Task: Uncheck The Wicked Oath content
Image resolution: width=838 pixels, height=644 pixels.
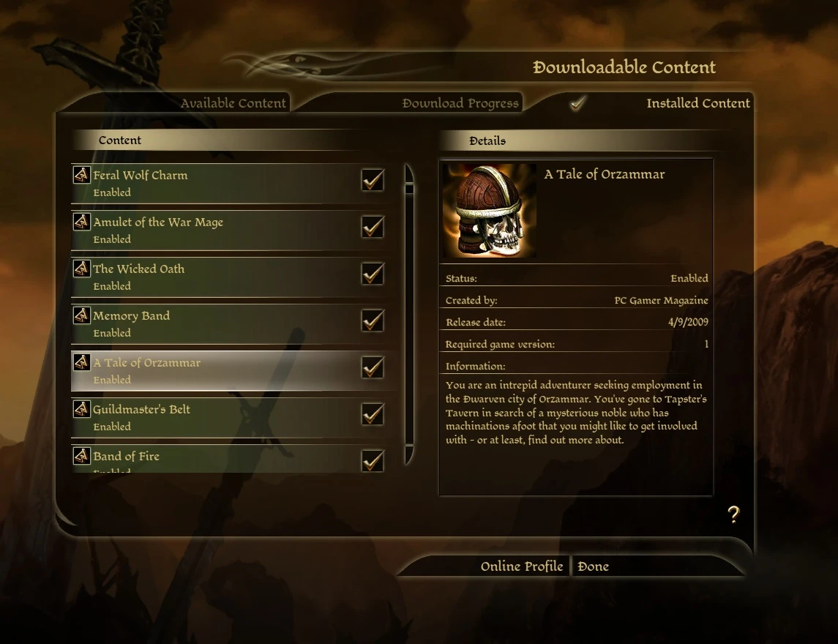Action: pyautogui.click(x=373, y=274)
